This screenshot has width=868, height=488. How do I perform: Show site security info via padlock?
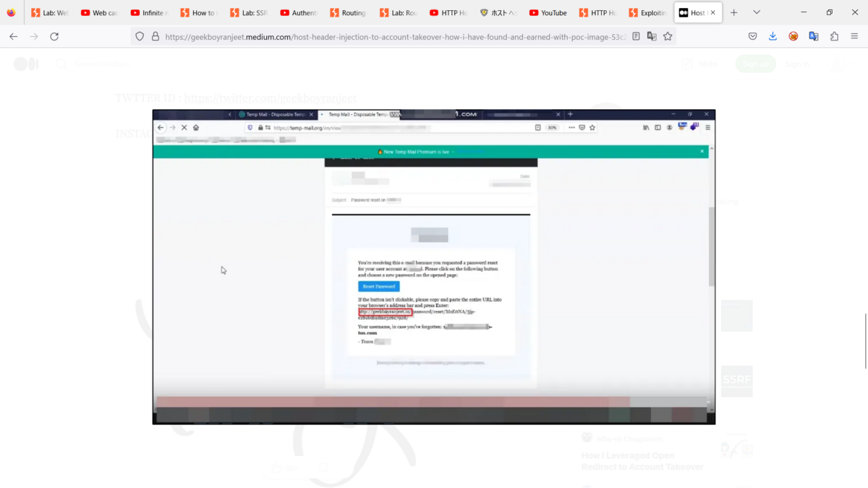155,36
